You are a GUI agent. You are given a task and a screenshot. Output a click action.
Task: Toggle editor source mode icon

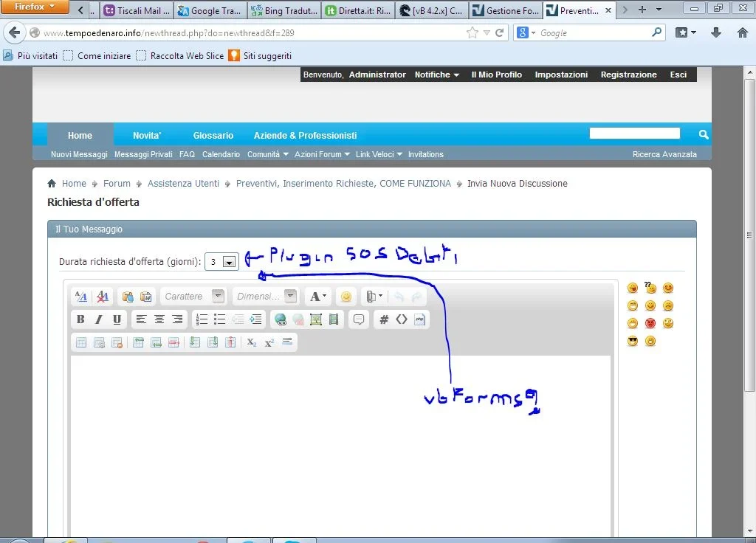pos(81,297)
